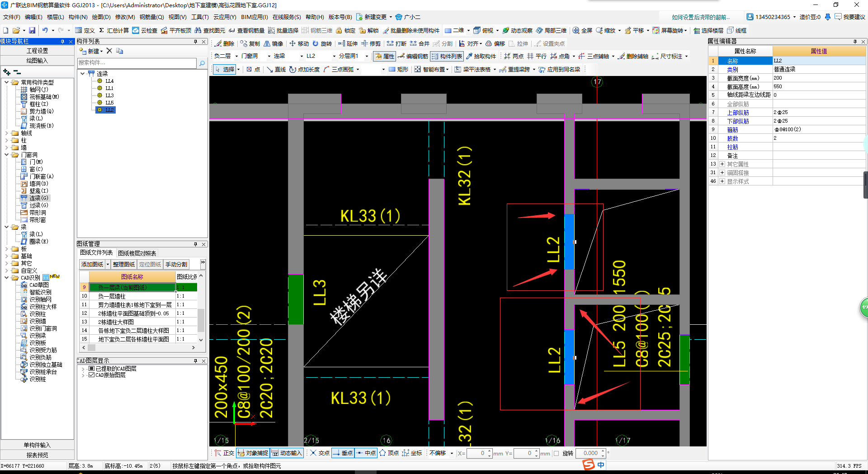Toggle 对象捕捉 object snap
The image size is (868, 474).
click(x=252, y=453)
